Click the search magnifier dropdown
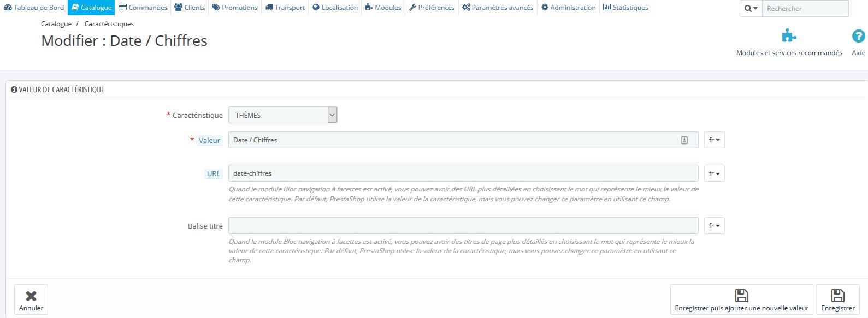 (x=751, y=9)
